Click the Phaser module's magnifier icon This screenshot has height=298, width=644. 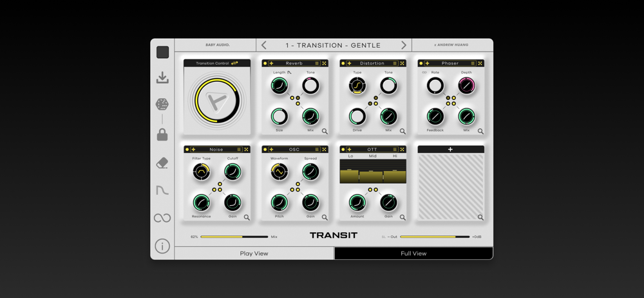(480, 132)
